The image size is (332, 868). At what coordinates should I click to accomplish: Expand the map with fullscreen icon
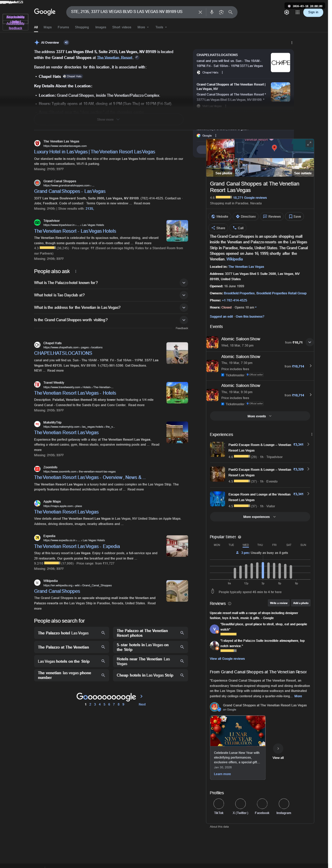point(309,144)
